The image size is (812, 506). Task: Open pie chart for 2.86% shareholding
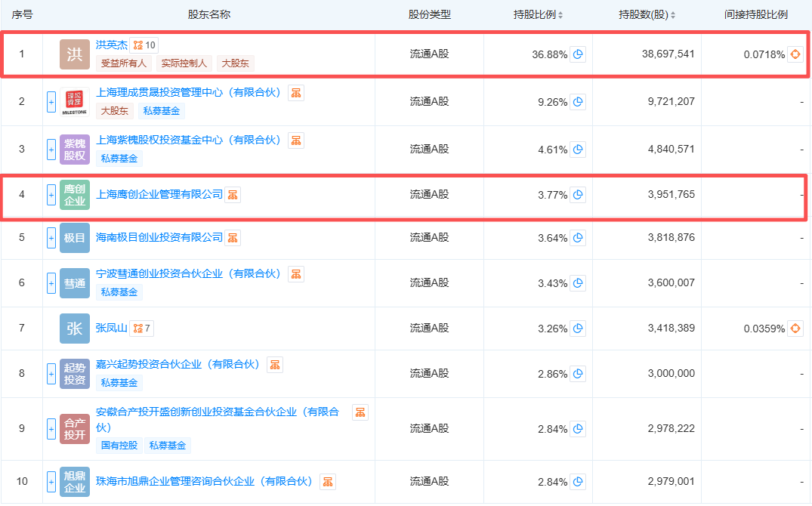578,373
